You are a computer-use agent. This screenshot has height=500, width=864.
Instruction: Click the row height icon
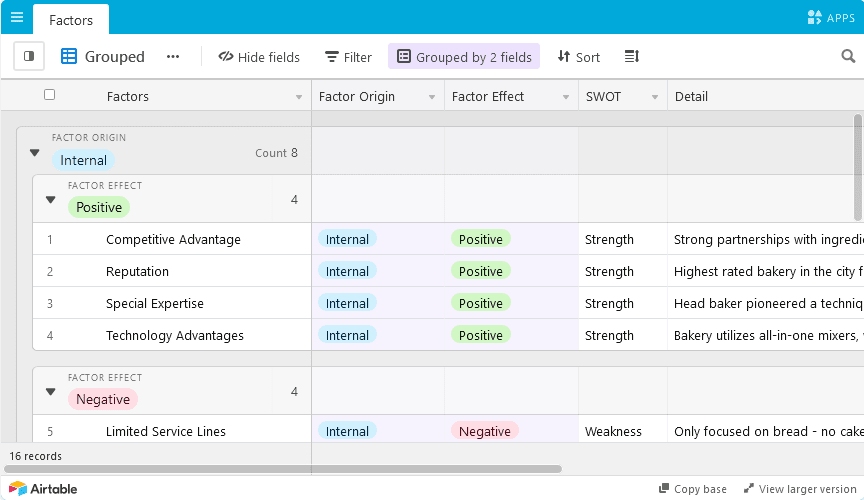[632, 56]
